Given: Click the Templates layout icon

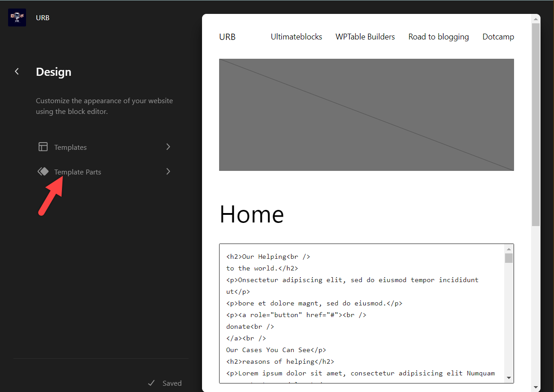Looking at the screenshot, I should coord(43,147).
